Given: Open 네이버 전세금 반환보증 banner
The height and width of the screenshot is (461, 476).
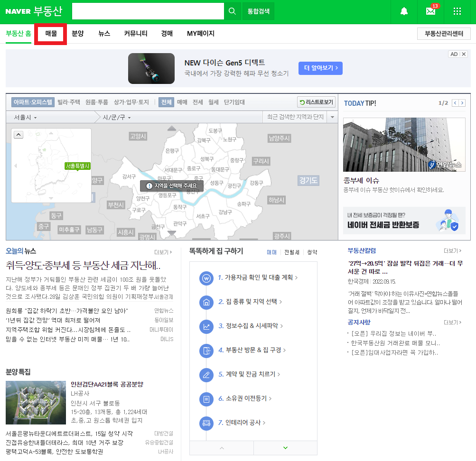Looking at the screenshot, I should click(x=404, y=221).
